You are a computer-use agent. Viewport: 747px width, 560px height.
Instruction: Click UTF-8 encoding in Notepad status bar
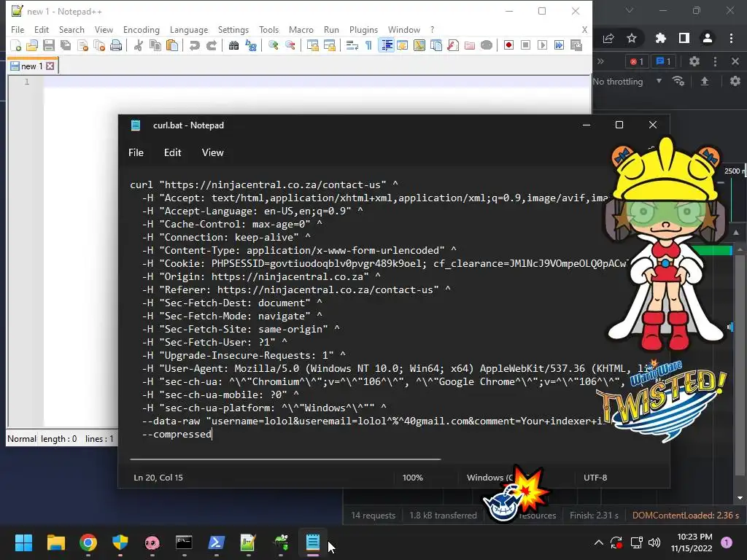(x=595, y=477)
